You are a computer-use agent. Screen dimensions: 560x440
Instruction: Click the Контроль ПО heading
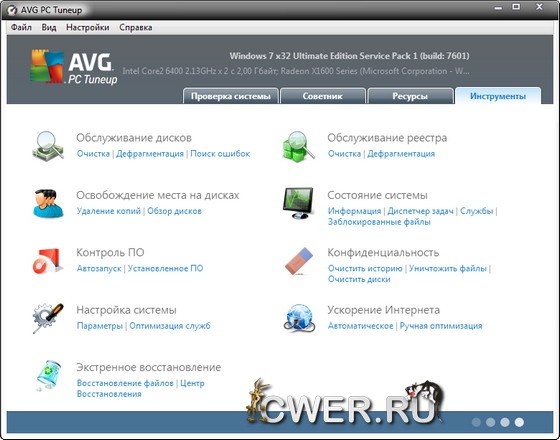coord(110,252)
